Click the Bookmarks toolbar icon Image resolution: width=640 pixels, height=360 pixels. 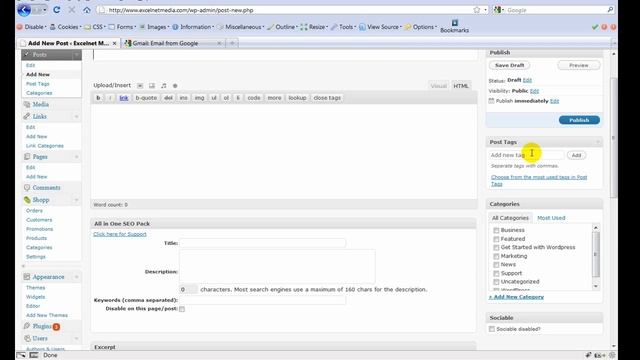454,26
